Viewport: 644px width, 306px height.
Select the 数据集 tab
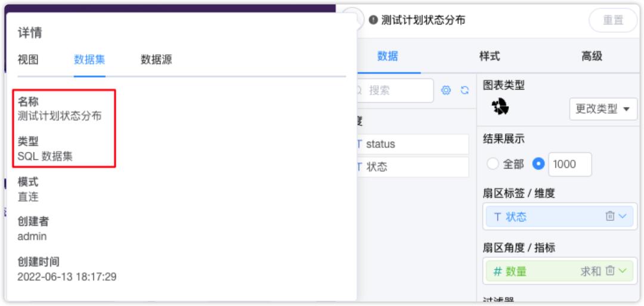tap(89, 60)
